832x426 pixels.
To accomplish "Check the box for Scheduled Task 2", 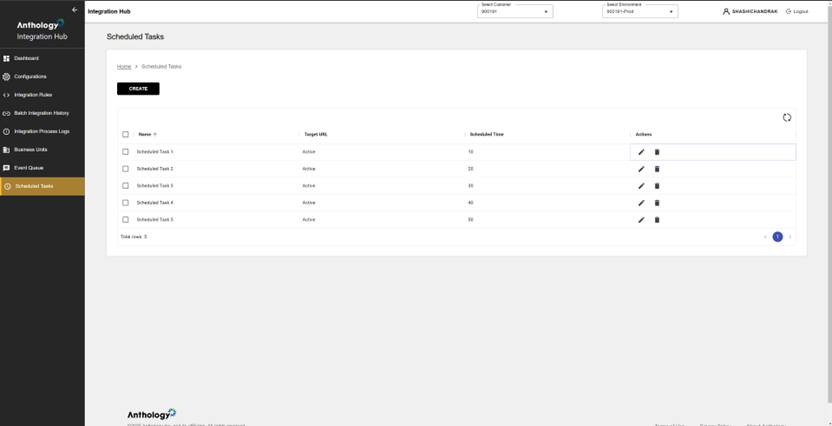I will click(125, 169).
